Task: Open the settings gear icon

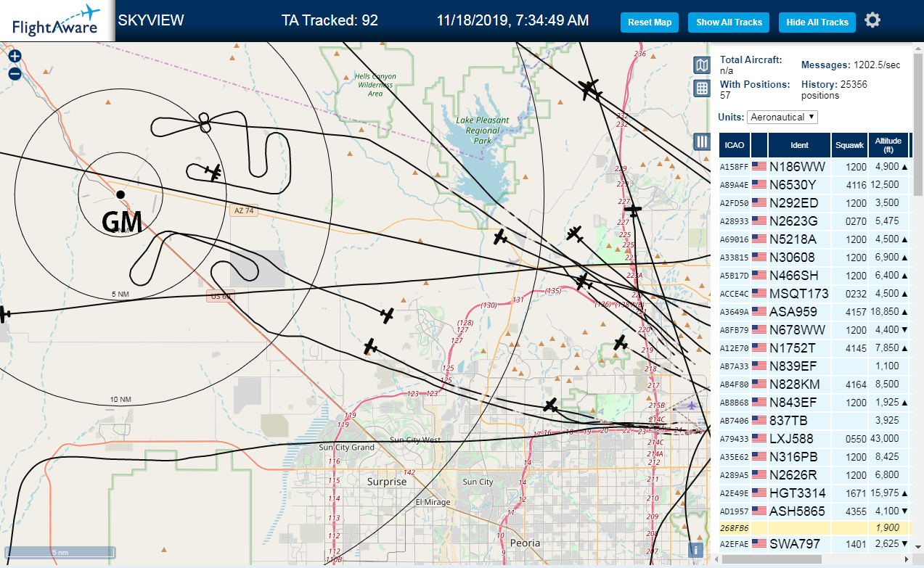Action: point(872,20)
